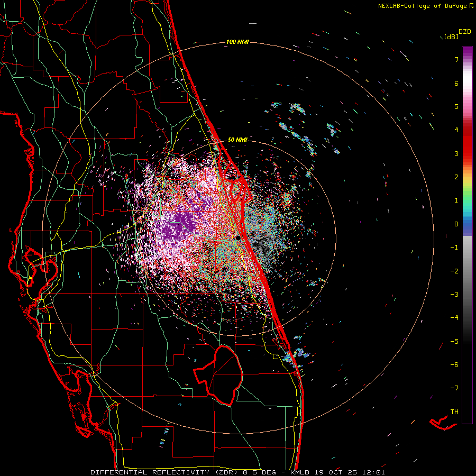Click the 4 tick label on the color scale
Viewport: 476px width, 476px height.
click(456, 130)
